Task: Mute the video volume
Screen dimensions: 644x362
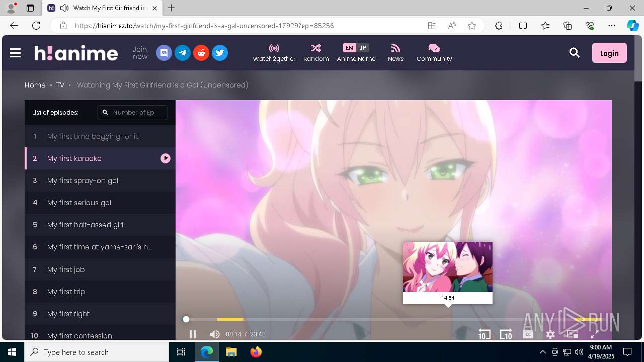Action: coord(215,334)
